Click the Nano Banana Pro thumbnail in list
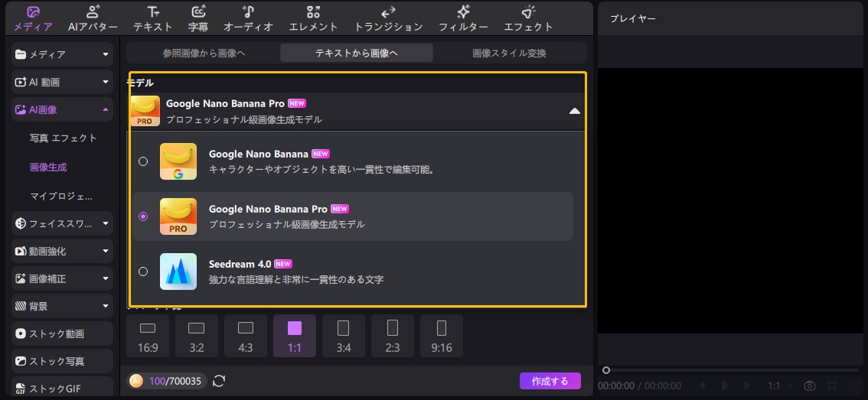 click(x=178, y=216)
